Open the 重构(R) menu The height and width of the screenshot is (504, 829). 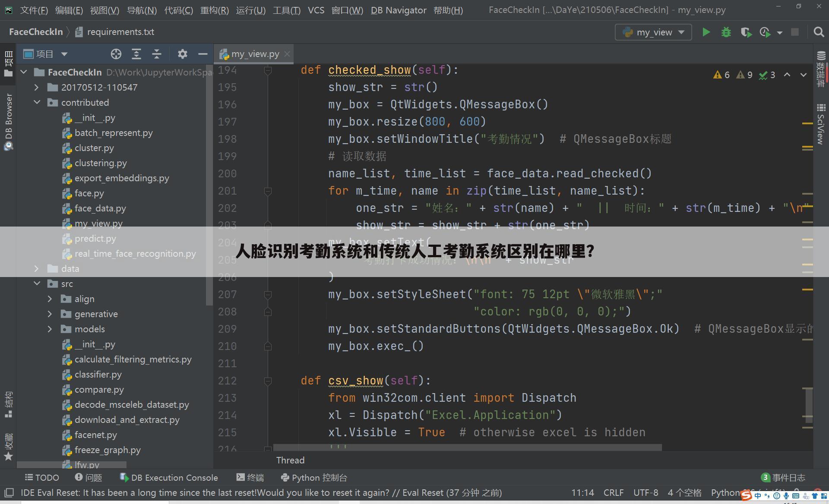tap(215, 10)
